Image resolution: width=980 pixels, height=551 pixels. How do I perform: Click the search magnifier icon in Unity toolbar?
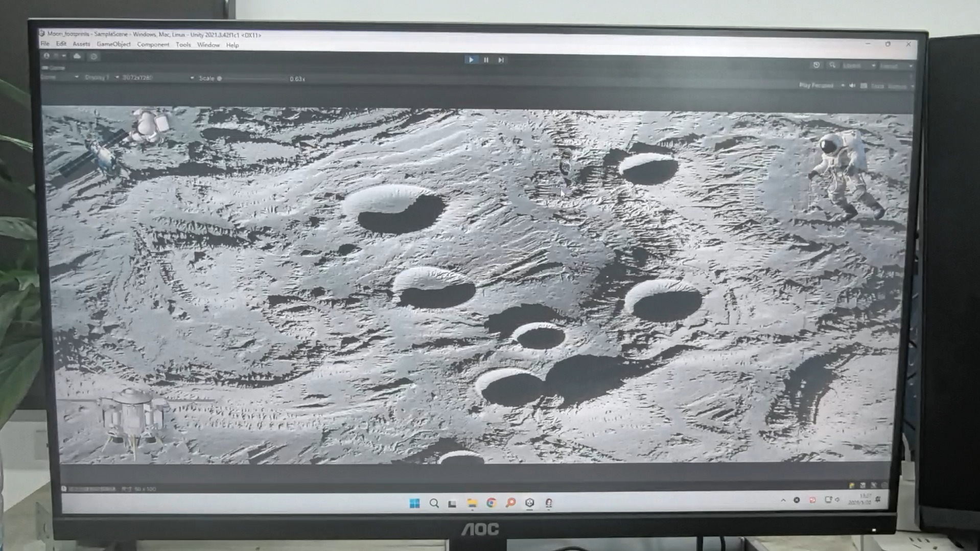coord(832,65)
